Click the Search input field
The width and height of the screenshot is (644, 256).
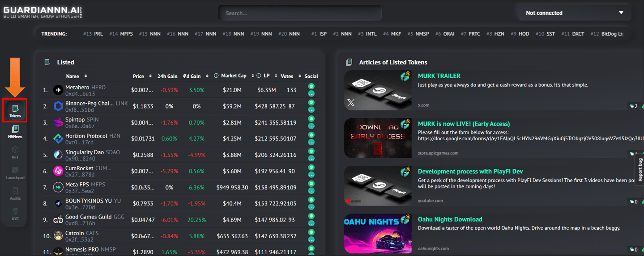tap(300, 13)
